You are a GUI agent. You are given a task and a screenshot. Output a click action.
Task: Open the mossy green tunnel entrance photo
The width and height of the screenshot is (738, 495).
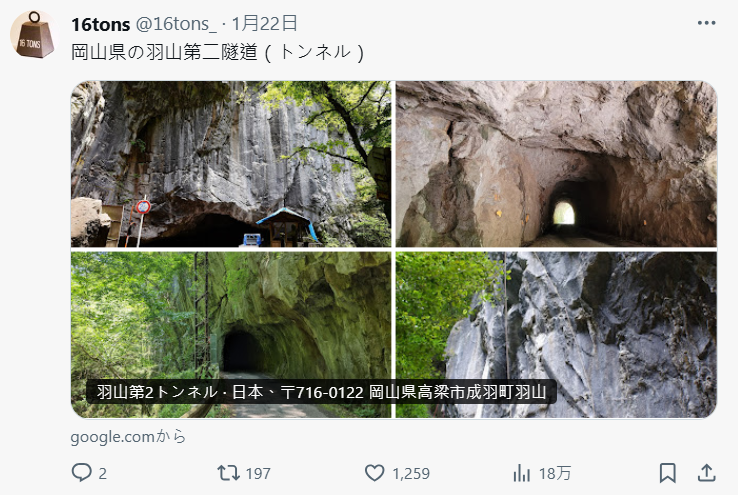(231, 335)
